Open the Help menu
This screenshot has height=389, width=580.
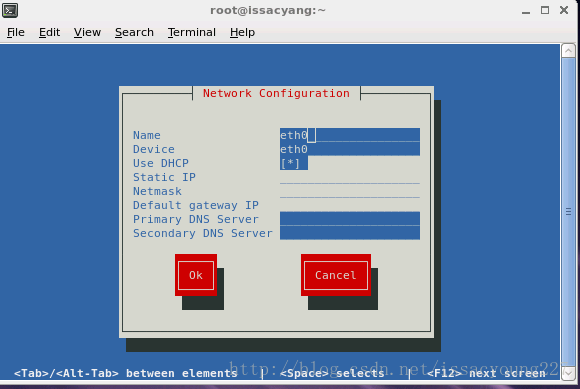pyautogui.click(x=242, y=33)
